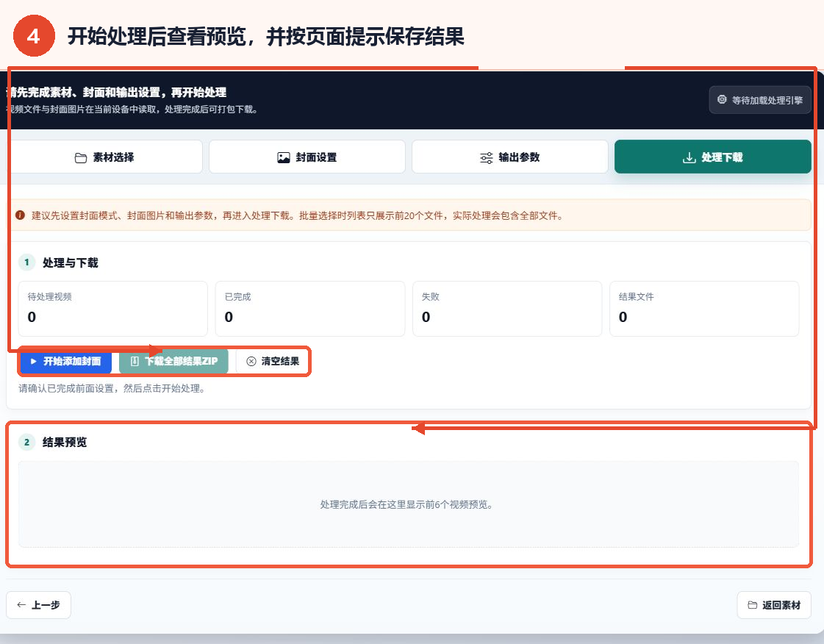Viewport: 824px width, 644px height.
Task: Click the header 请先完成素材、封面和输出设置，再开始处理
Action: 117,93
